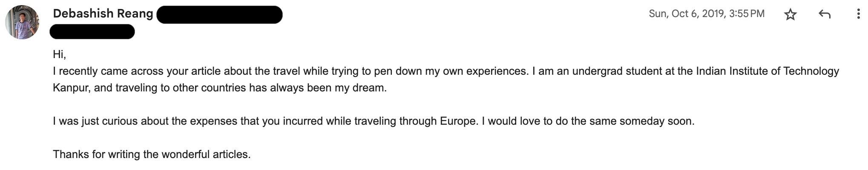The height and width of the screenshot is (170, 868).
Task: Click the Sun, Oct 6, 2019 timestamp
Action: tap(707, 14)
